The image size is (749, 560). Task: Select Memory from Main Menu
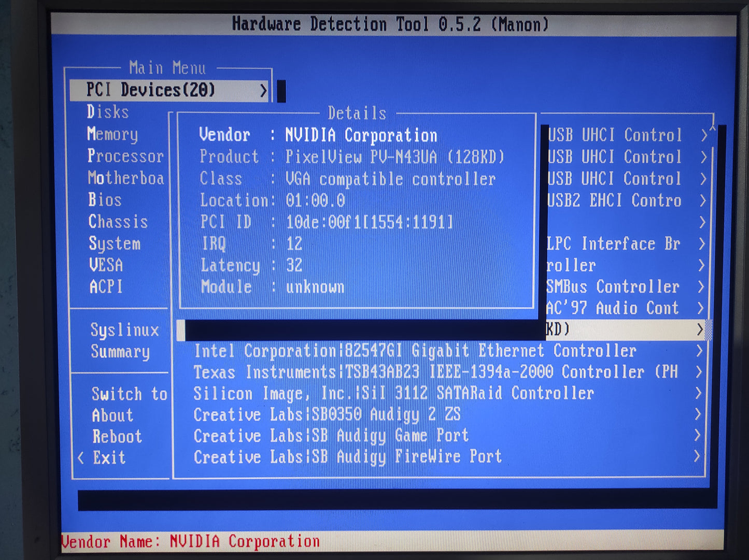[x=112, y=134]
